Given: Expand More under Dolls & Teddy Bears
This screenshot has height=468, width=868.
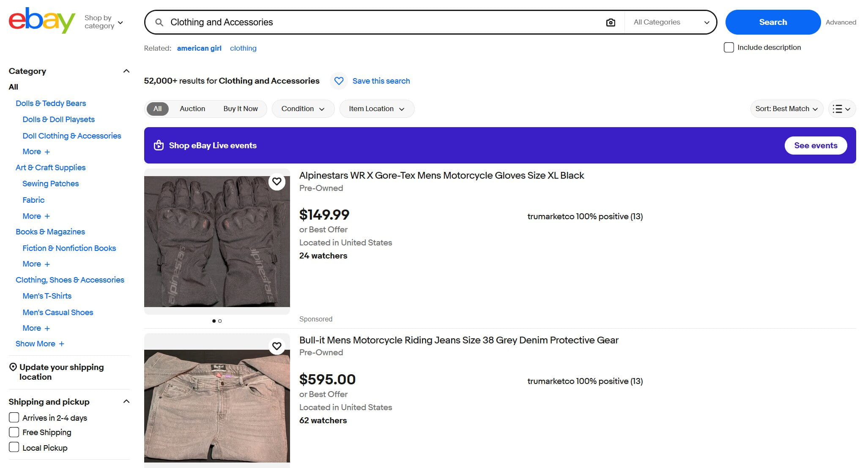Looking at the screenshot, I should pos(36,152).
